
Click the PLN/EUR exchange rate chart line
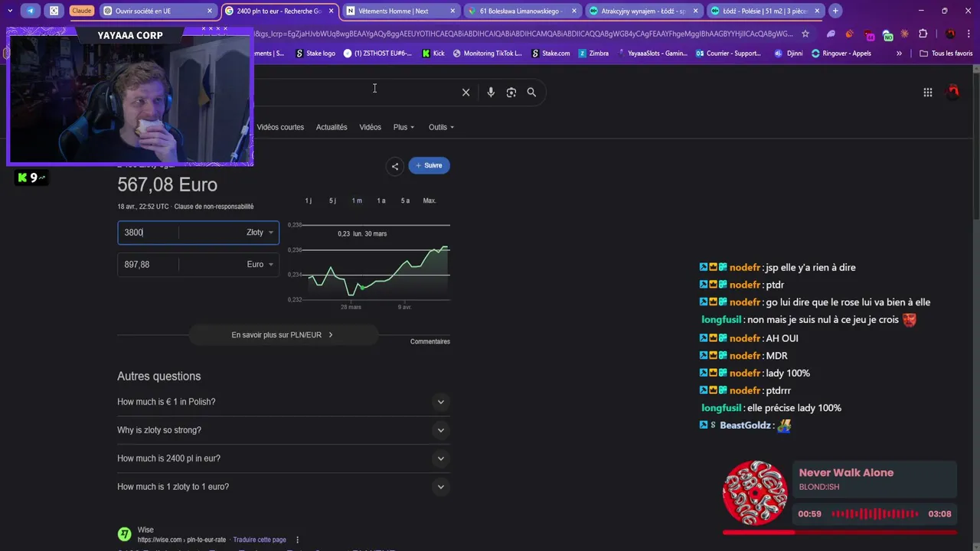click(379, 271)
